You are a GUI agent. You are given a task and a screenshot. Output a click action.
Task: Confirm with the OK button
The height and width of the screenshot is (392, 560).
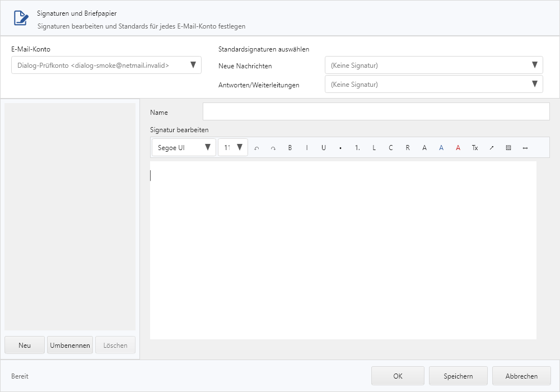coord(398,376)
